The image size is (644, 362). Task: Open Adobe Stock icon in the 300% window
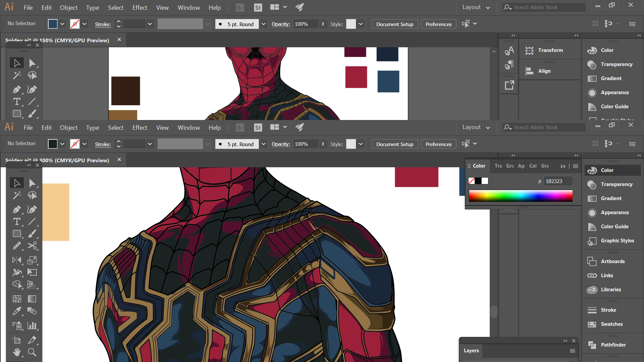[258, 128]
